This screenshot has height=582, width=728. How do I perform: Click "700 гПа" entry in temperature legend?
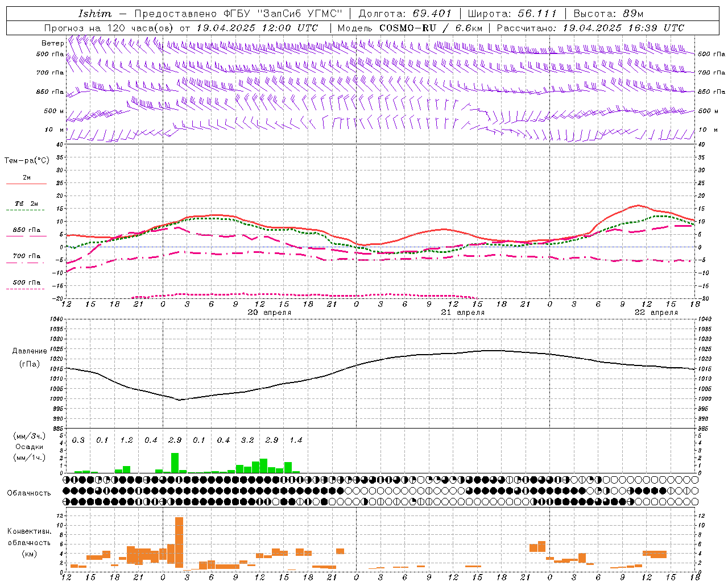[27, 256]
